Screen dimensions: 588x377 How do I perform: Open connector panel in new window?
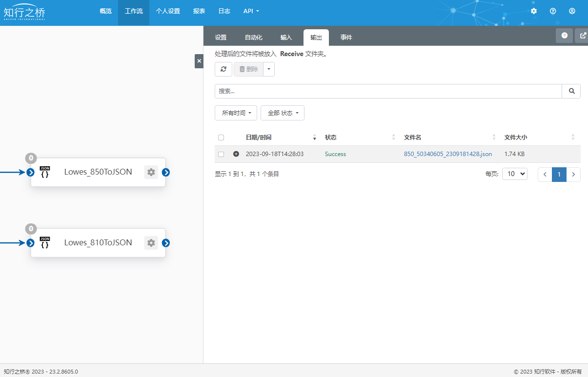583,36
